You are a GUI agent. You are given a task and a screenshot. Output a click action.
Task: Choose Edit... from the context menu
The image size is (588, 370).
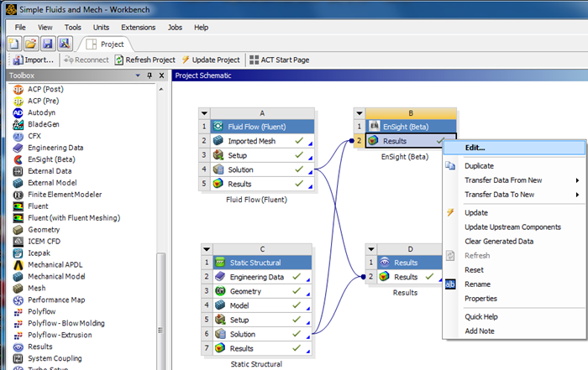(x=514, y=148)
